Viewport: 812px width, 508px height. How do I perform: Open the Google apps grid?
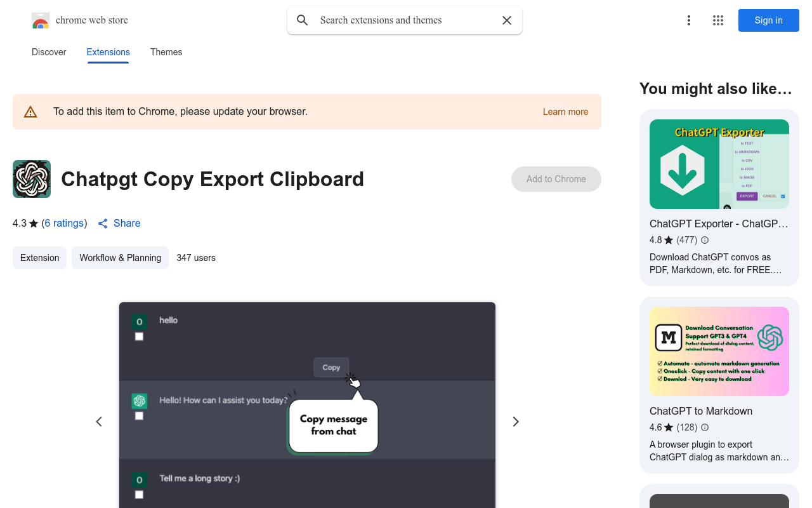pyautogui.click(x=718, y=20)
